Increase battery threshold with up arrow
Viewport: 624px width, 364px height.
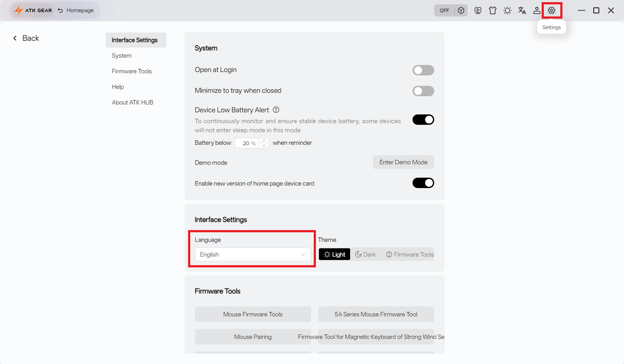[264, 140]
